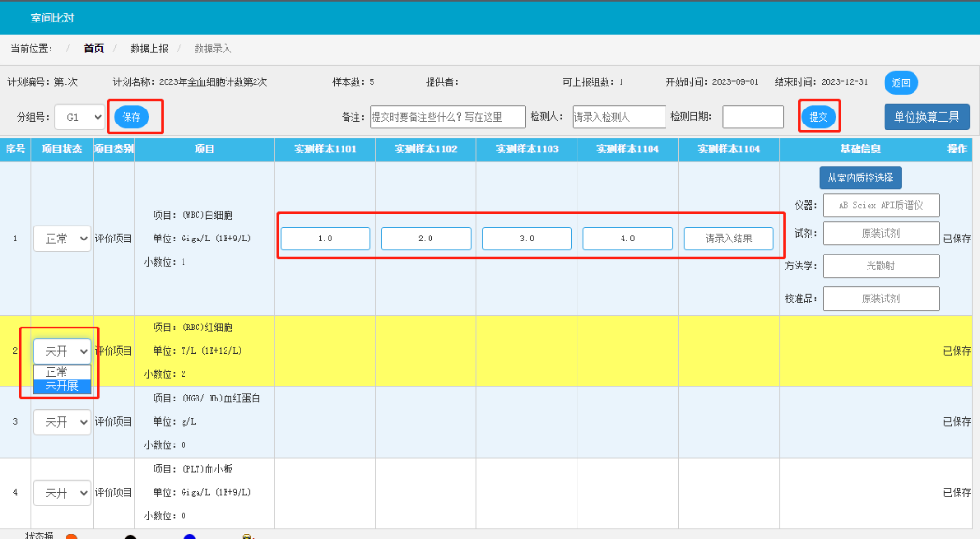Click the 校准品 calibrator field
The image size is (980, 539).
tap(881, 299)
